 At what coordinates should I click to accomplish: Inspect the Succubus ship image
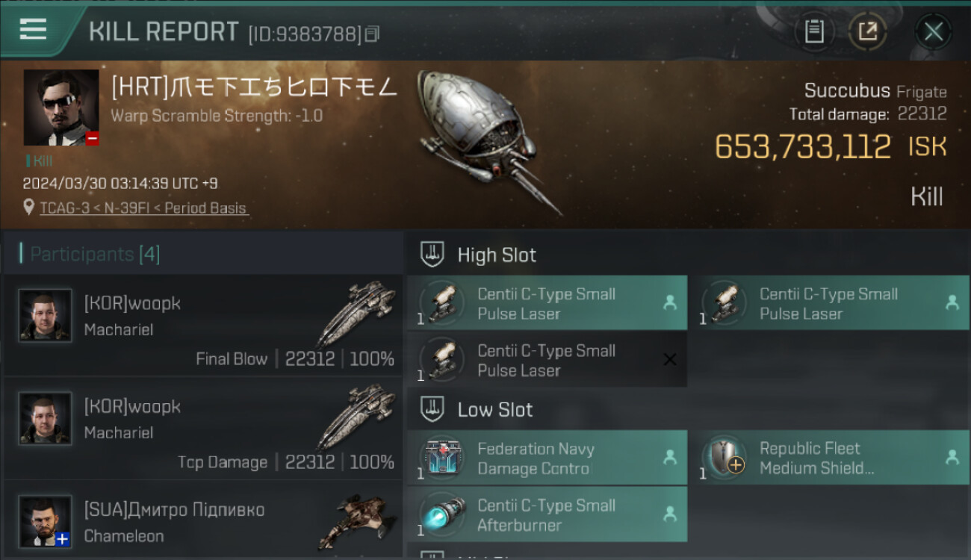tap(489, 142)
